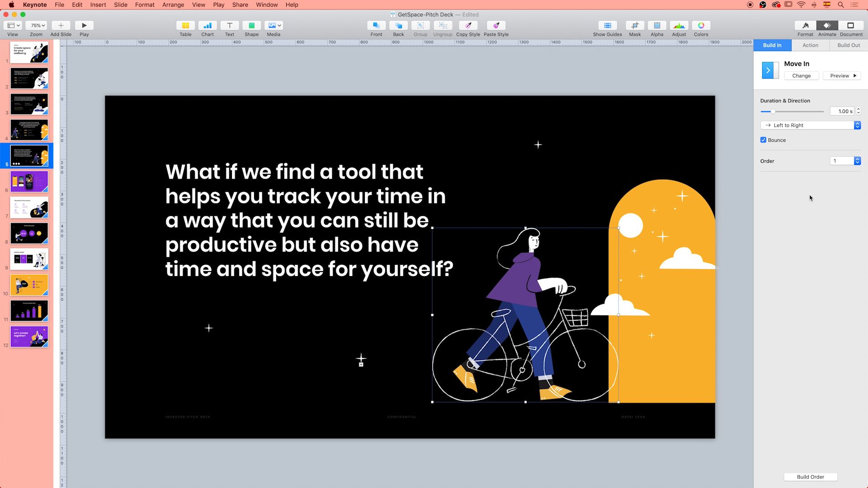Open the Left to Right direction dropdown

(x=810, y=125)
